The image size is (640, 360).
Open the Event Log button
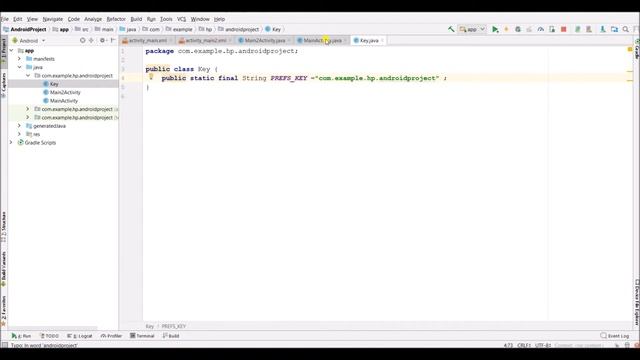point(615,336)
